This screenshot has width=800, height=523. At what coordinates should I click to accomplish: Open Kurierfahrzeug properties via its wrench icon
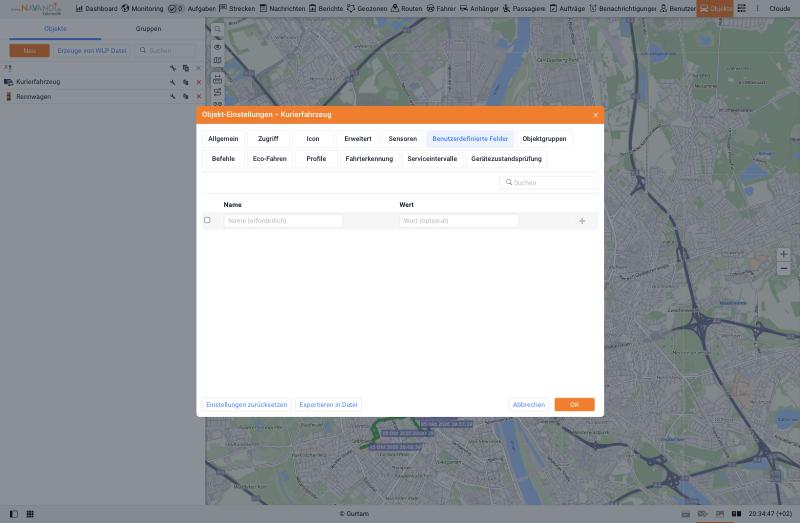(x=173, y=82)
